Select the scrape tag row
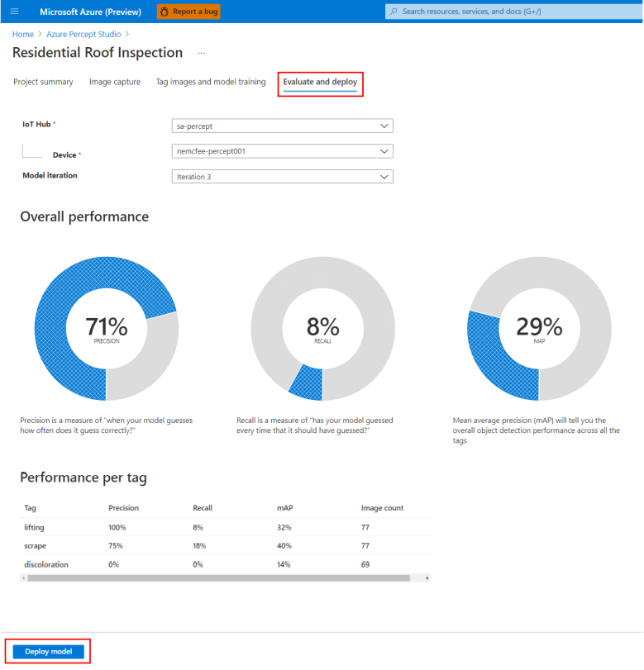644x670 pixels. click(x=226, y=545)
